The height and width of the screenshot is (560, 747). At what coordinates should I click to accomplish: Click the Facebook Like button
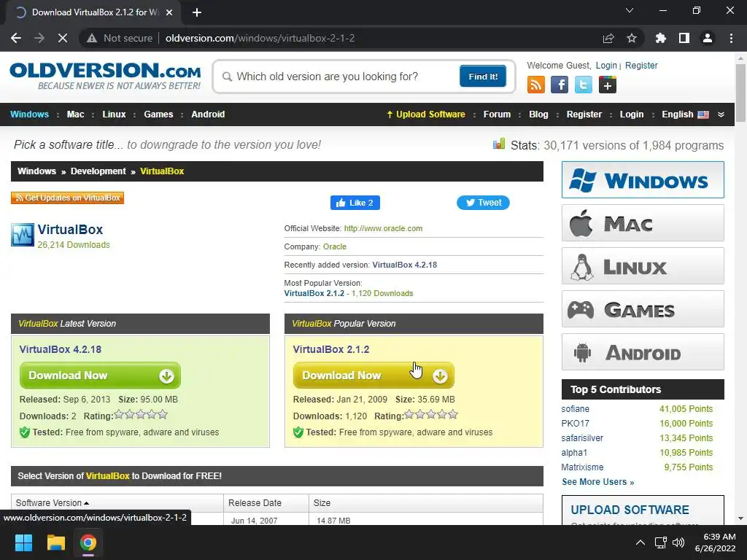(355, 203)
